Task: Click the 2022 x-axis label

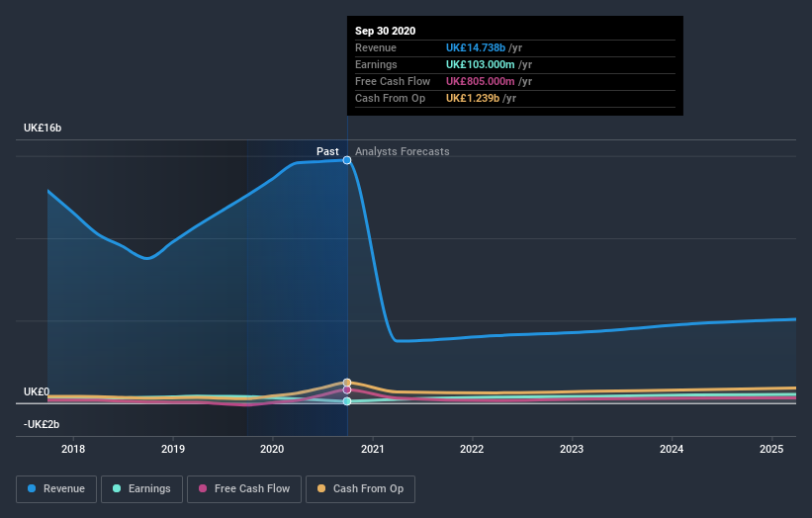Action: [472, 449]
